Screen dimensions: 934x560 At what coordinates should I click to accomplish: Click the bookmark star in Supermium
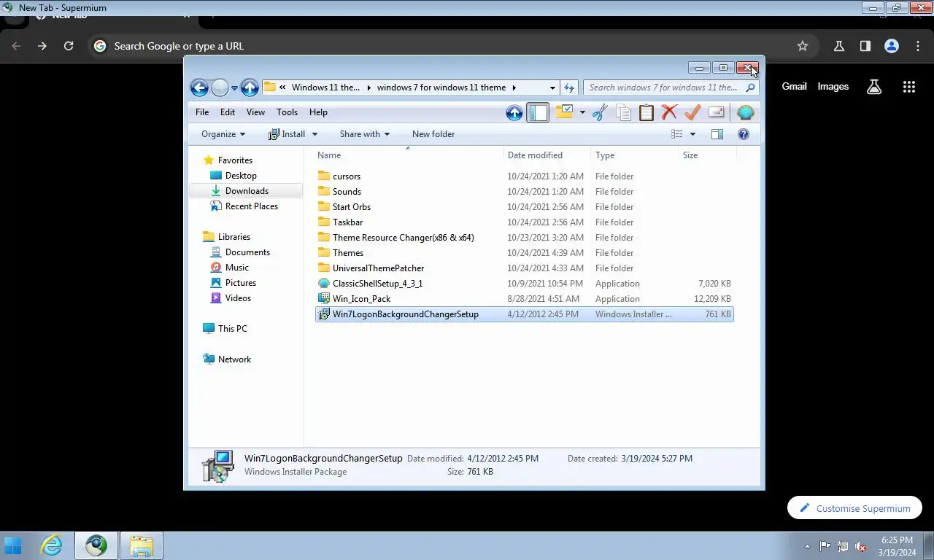[803, 46]
